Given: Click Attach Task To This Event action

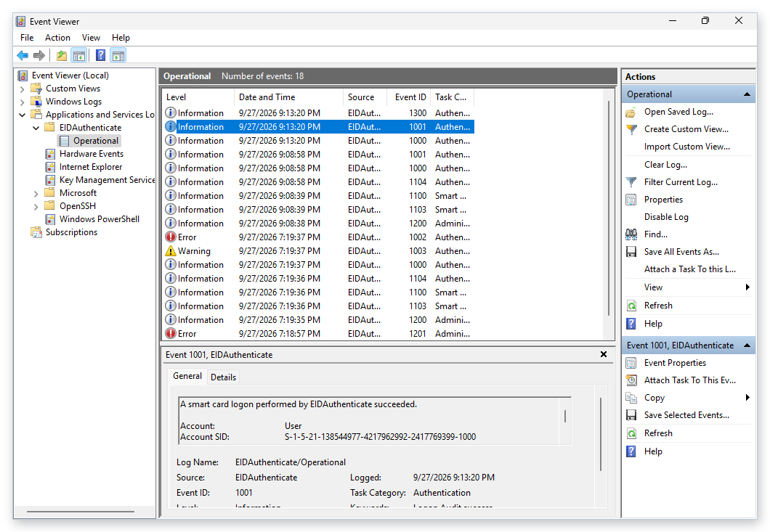Looking at the screenshot, I should point(689,380).
